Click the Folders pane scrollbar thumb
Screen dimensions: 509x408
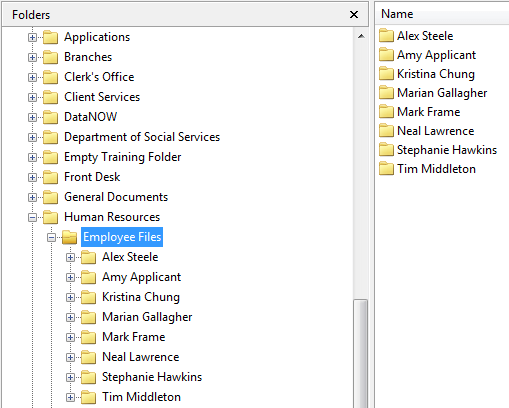coord(361,353)
